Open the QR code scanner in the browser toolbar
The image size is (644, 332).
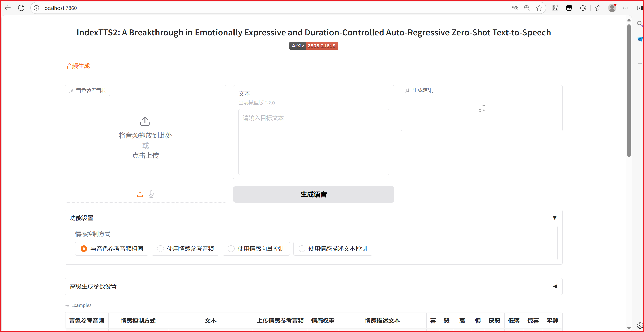[x=555, y=8]
